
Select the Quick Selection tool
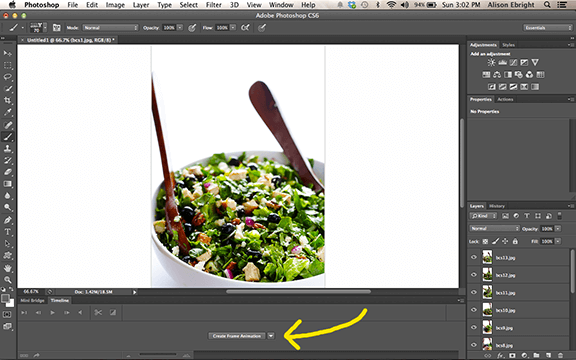7,89
